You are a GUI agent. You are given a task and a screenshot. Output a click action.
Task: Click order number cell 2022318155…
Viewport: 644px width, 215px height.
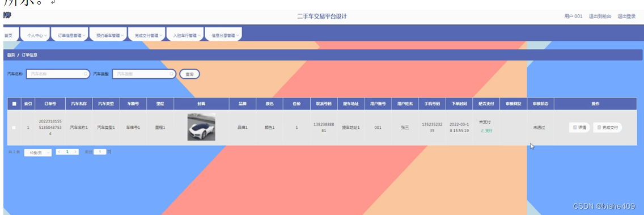click(x=50, y=128)
